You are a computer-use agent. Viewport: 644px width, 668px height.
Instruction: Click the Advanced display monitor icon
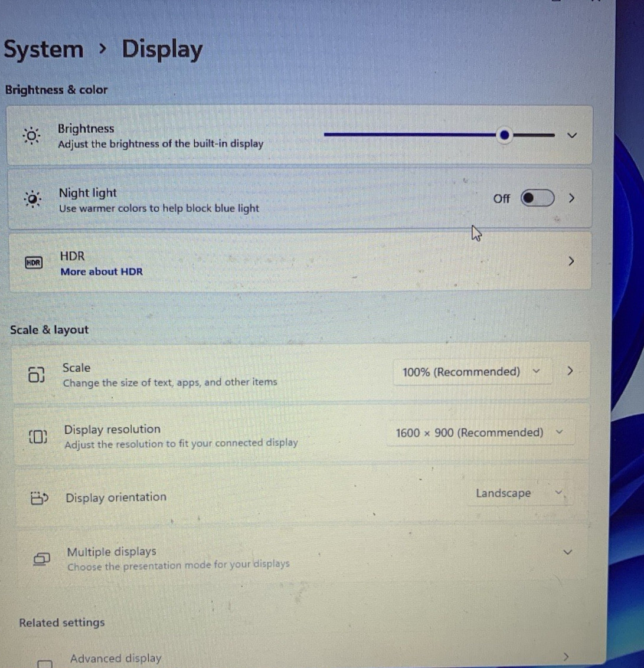click(45, 664)
